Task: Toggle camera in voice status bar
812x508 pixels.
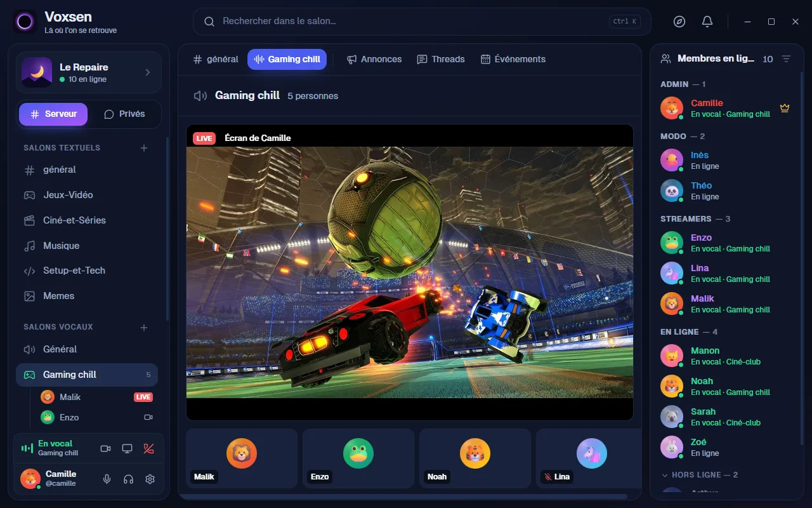Action: [105, 449]
